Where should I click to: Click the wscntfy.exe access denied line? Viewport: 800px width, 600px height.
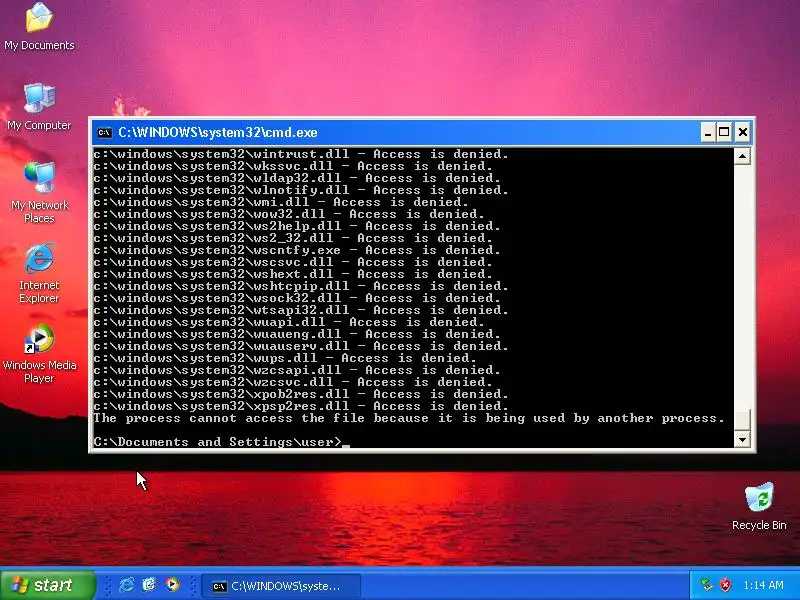point(297,250)
